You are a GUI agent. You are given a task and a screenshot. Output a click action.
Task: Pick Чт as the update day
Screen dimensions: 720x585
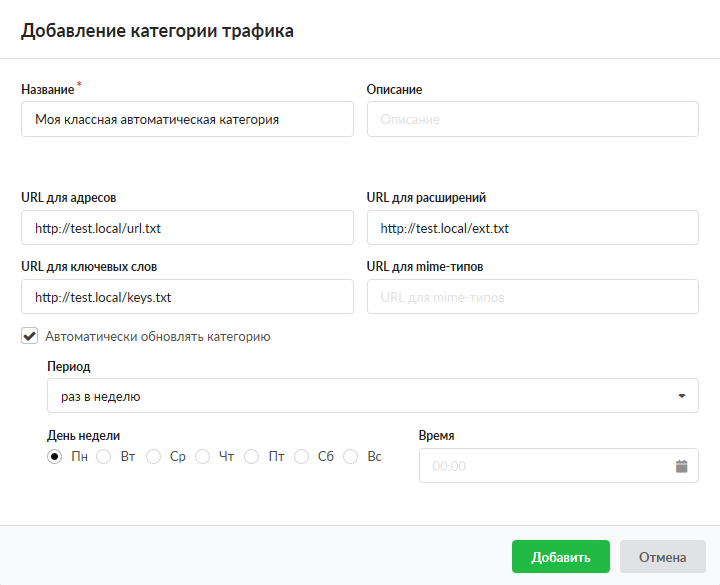(x=203, y=457)
